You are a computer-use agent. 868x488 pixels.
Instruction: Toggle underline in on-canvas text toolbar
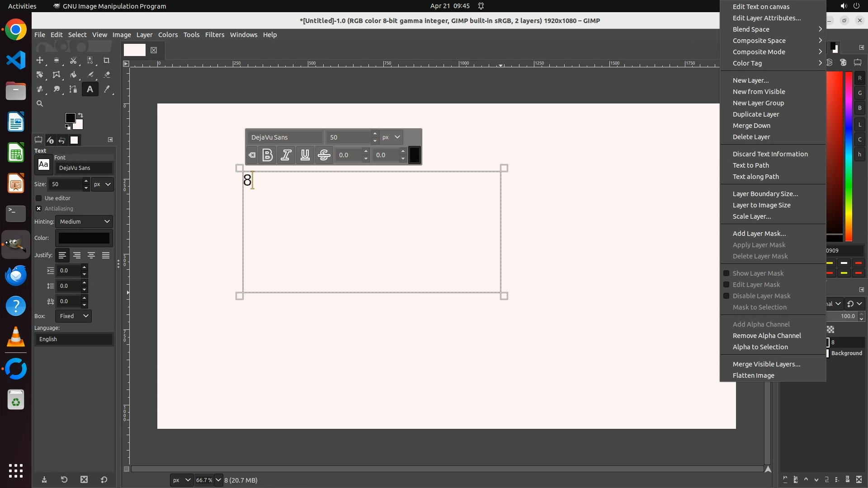[305, 155]
